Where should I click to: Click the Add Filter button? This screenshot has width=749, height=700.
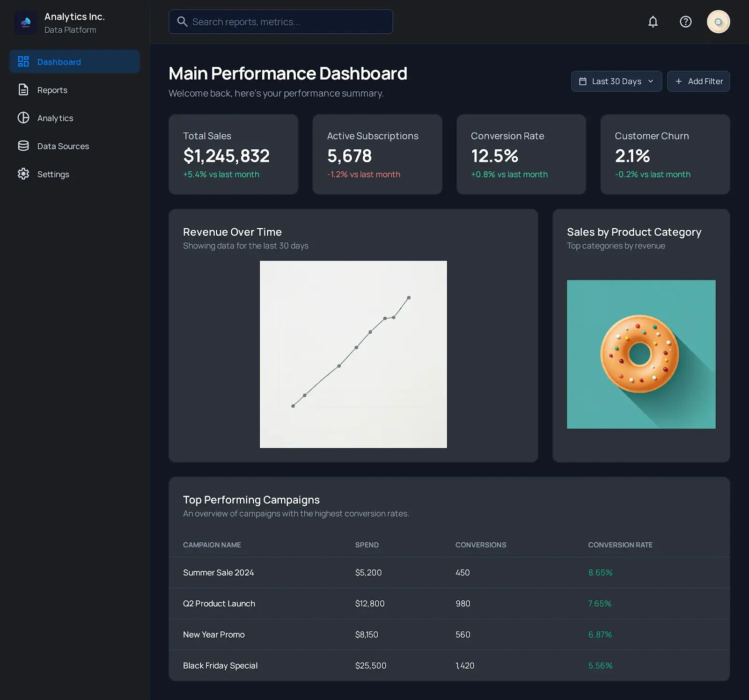coord(698,81)
